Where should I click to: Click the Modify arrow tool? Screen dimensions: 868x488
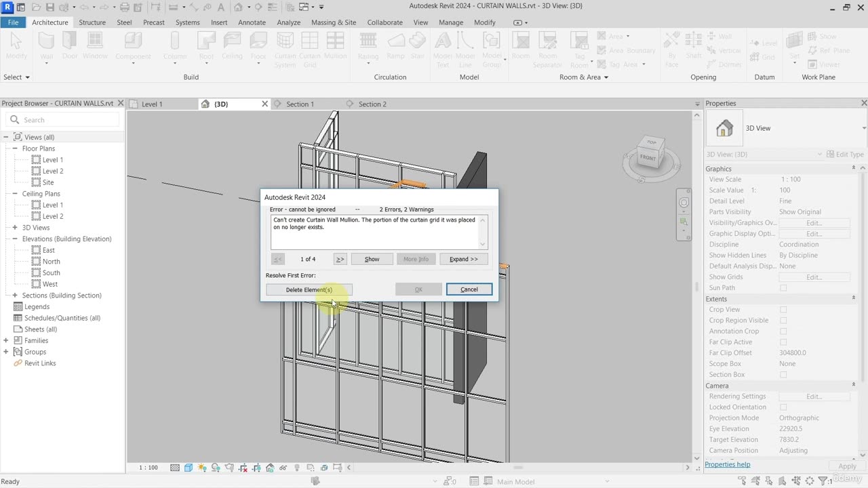tap(16, 46)
